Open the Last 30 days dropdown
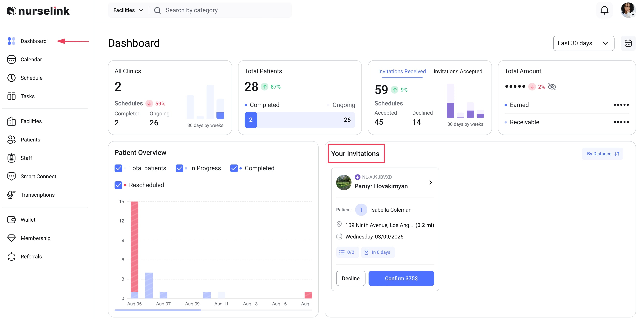 click(583, 43)
